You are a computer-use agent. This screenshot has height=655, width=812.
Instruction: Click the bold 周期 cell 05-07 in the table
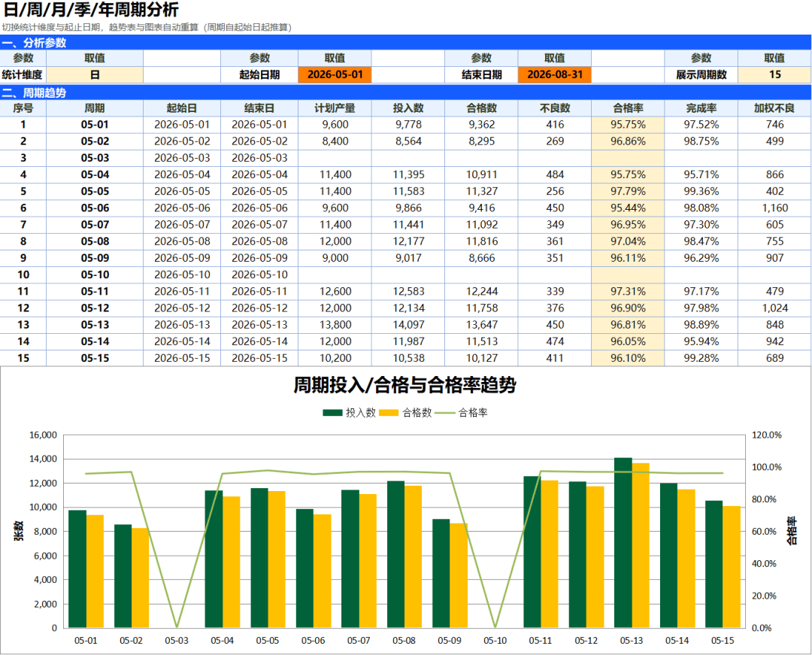tap(94, 225)
